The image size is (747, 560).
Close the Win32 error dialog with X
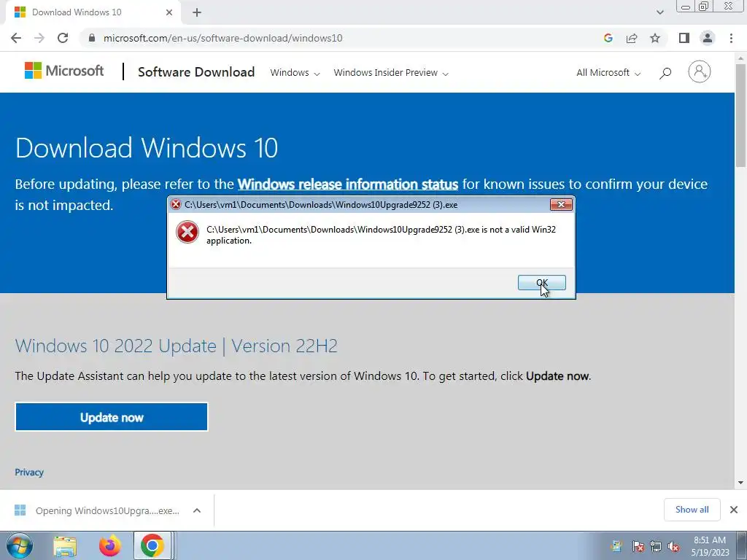coord(561,204)
